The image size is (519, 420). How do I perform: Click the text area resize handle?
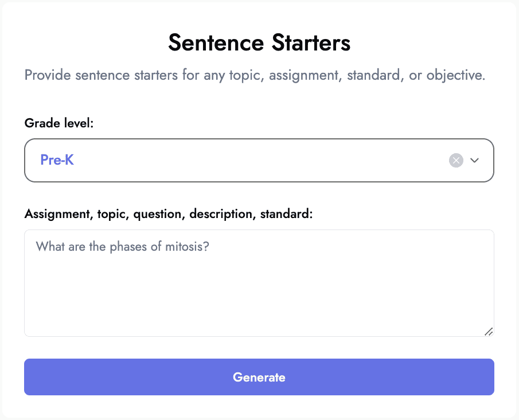489,332
